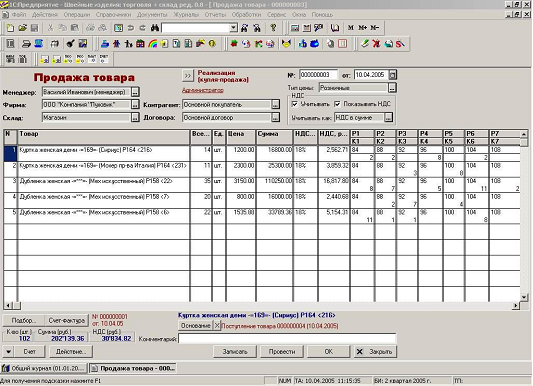The height and width of the screenshot is (386, 533).
Task: Open the Учитывать как НДС selection button
Action: click(389, 118)
